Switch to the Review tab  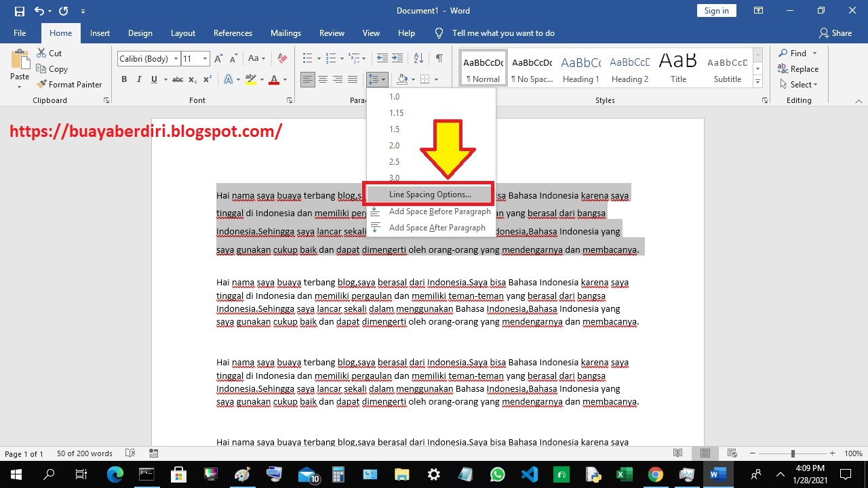[x=332, y=33]
